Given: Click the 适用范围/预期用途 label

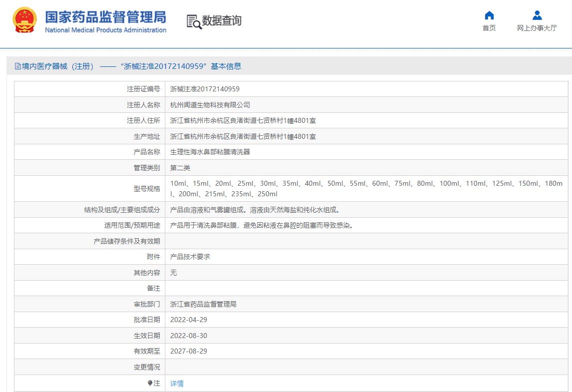Looking at the screenshot, I should [132, 225].
